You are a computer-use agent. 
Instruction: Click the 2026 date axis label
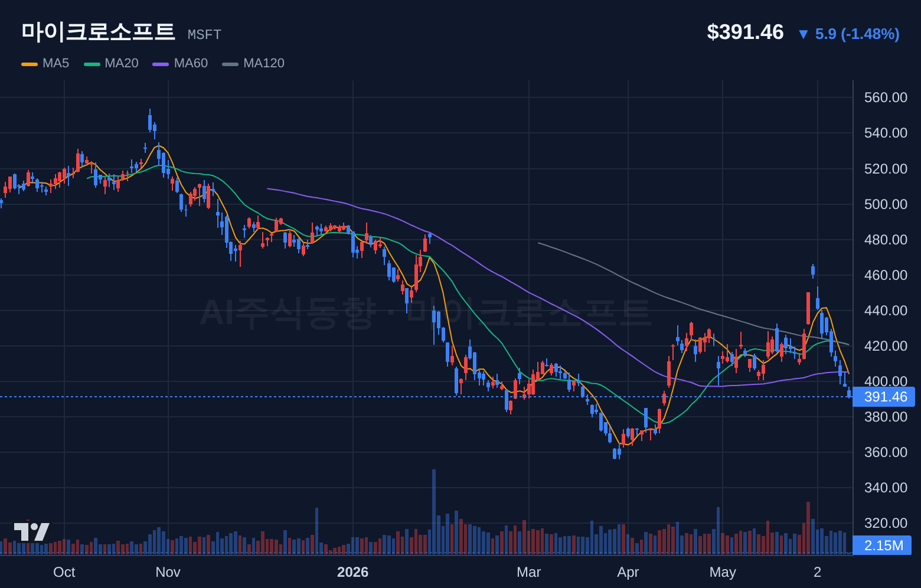(352, 572)
